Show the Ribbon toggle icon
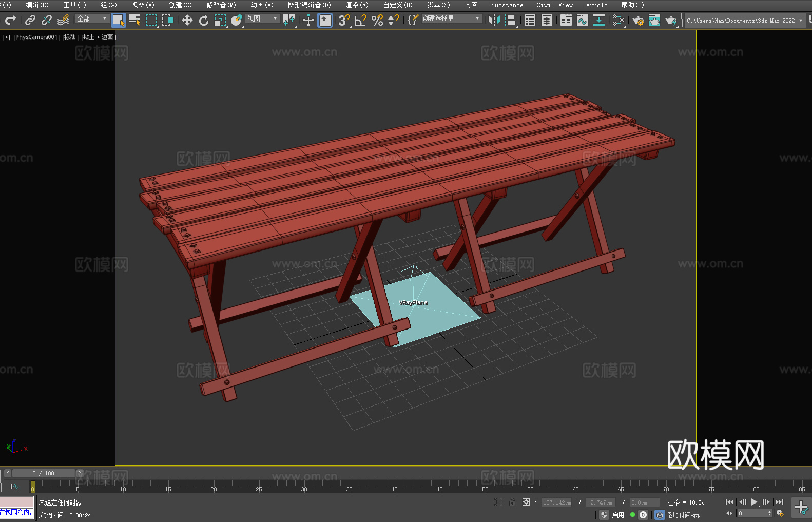The image size is (812, 522). click(566, 20)
